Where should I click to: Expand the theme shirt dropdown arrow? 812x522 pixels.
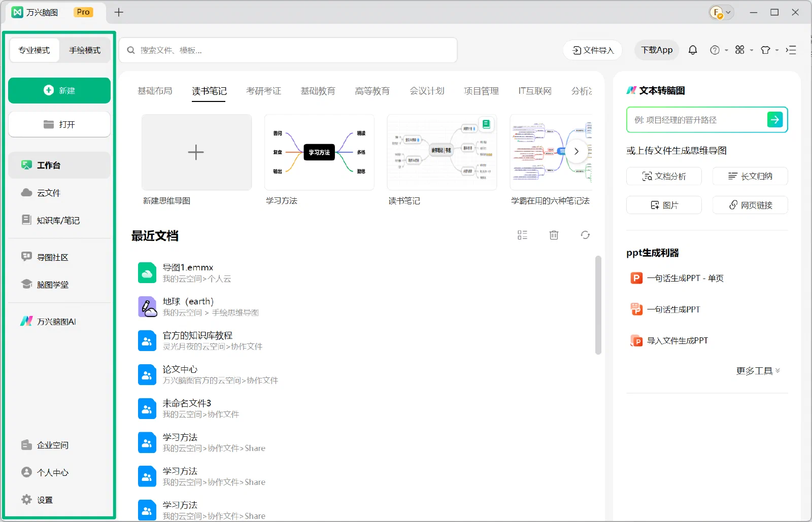click(x=777, y=50)
